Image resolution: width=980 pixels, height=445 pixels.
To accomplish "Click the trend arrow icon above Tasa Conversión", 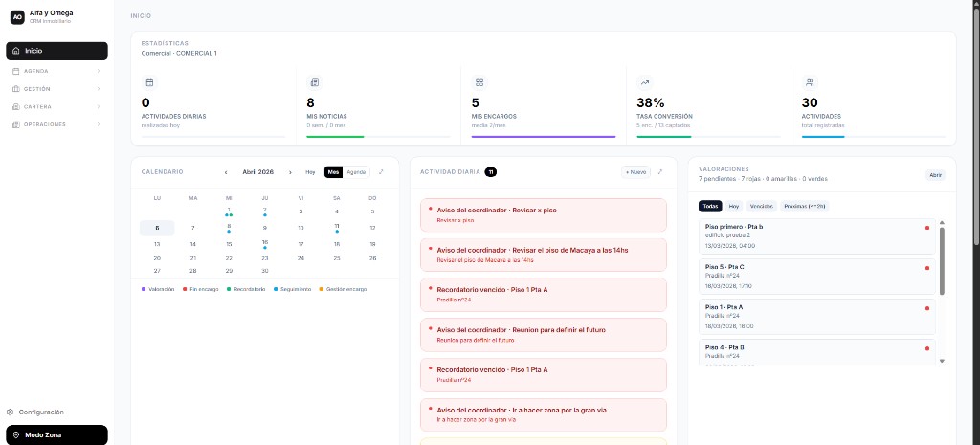I will (x=644, y=82).
